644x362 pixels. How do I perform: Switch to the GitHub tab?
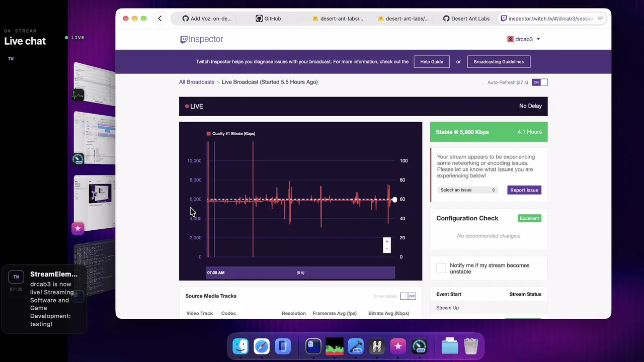pyautogui.click(x=268, y=19)
